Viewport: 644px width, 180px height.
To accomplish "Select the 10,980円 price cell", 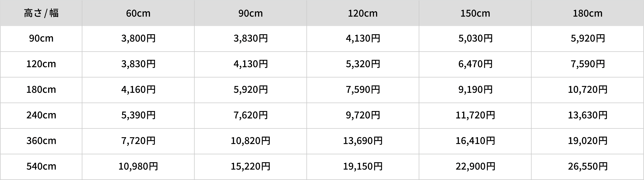I will 138,166.
